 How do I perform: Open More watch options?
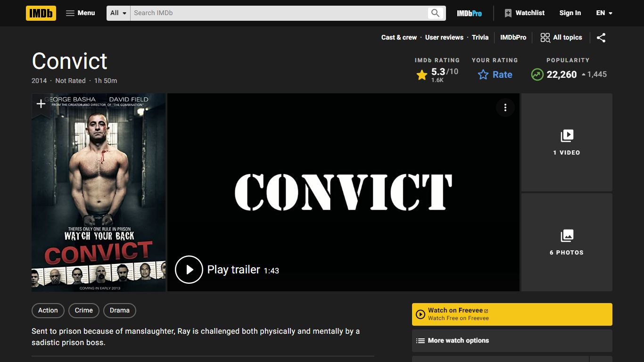pyautogui.click(x=512, y=340)
